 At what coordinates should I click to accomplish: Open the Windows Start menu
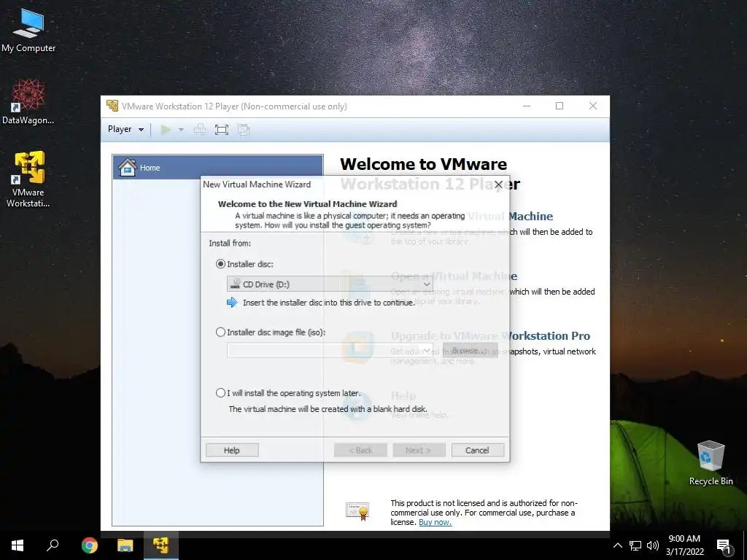(x=18, y=545)
